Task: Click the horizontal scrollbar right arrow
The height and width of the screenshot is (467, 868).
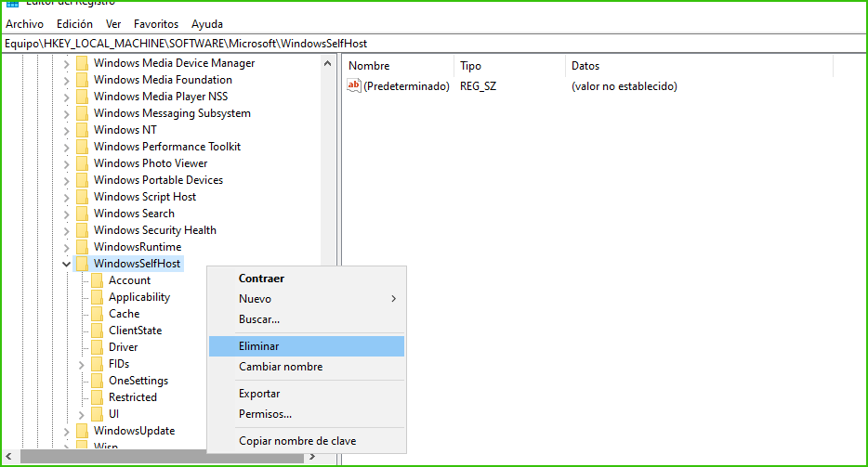Action: point(312,457)
